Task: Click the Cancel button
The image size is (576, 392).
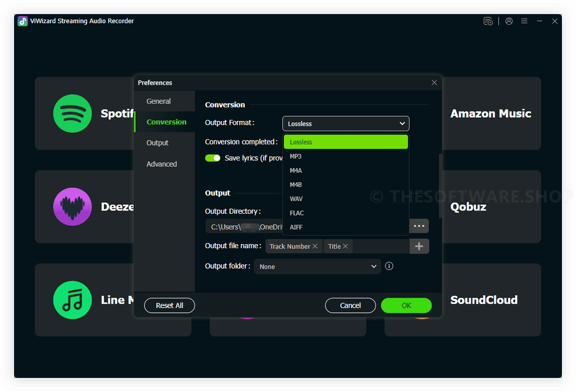Action: (350, 305)
